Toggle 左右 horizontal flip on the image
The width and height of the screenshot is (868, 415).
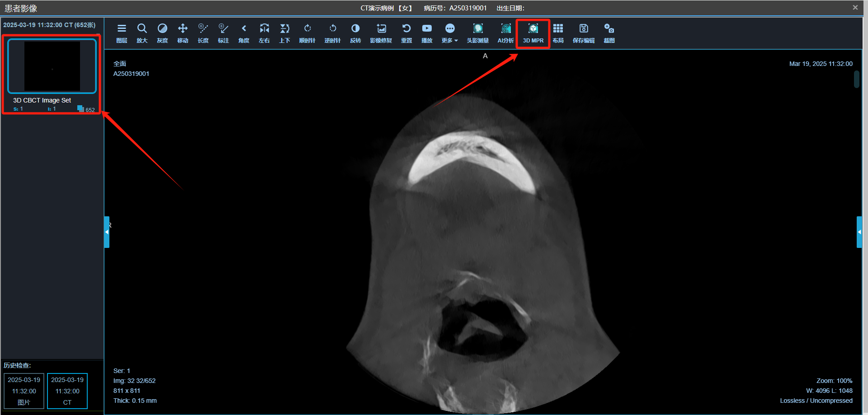click(264, 33)
